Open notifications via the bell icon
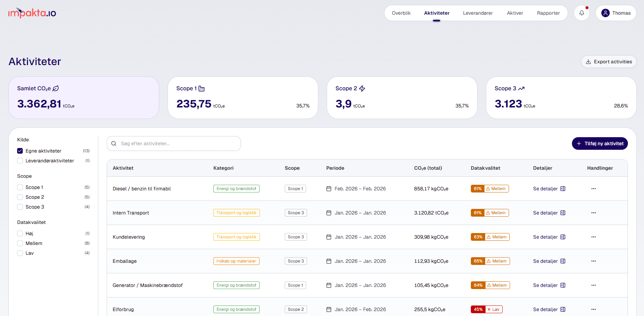644x316 pixels. tap(582, 13)
